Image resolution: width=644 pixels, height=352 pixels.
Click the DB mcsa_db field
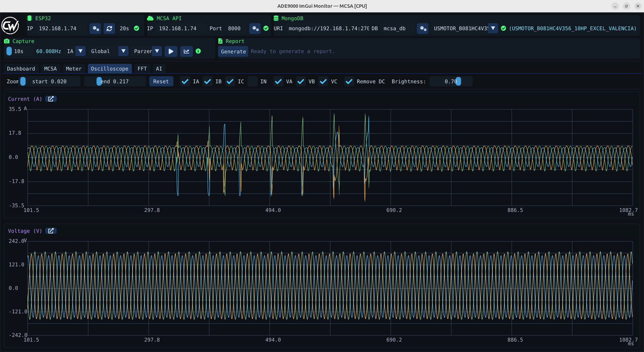click(398, 29)
